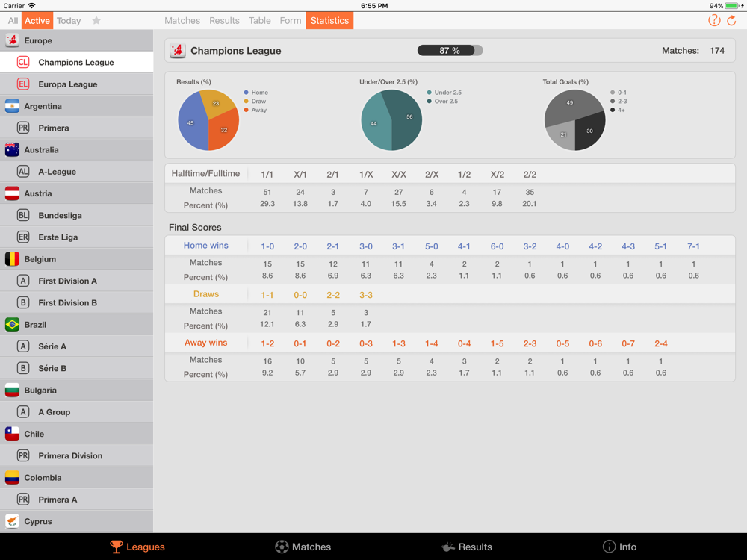Tap the Total Goals pie chart

574,120
